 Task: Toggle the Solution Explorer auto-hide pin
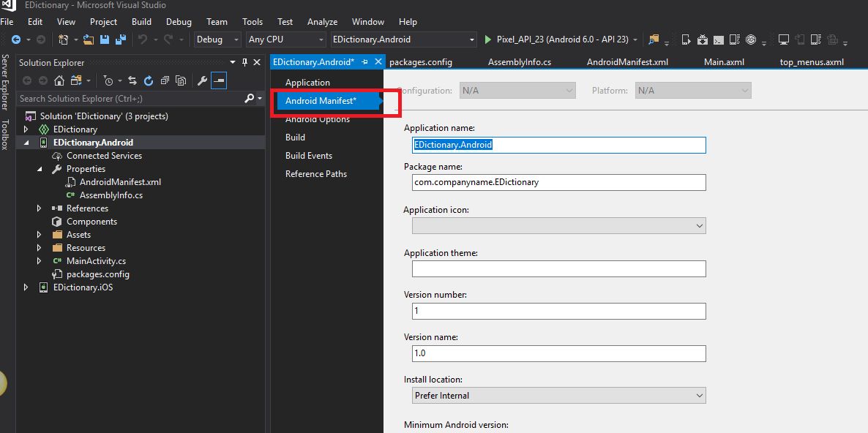tap(244, 62)
